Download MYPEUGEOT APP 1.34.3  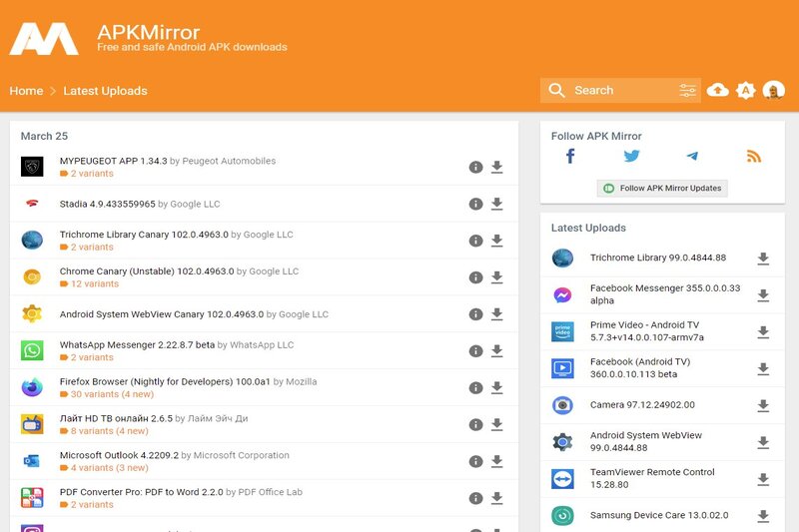(x=496, y=168)
